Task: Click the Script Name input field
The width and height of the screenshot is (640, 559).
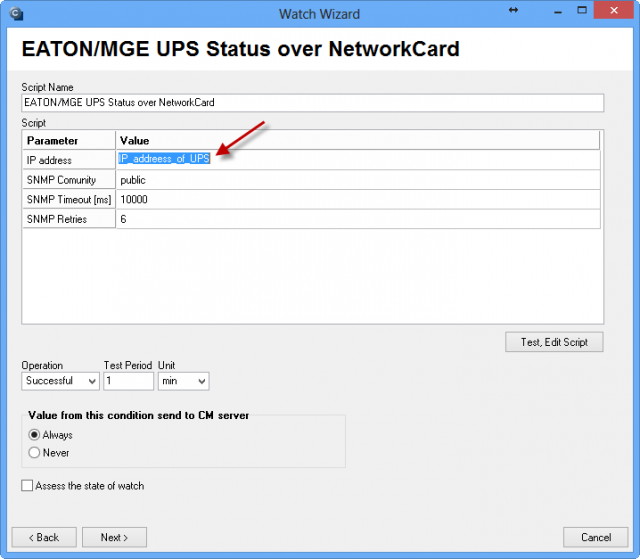Action: (x=313, y=103)
